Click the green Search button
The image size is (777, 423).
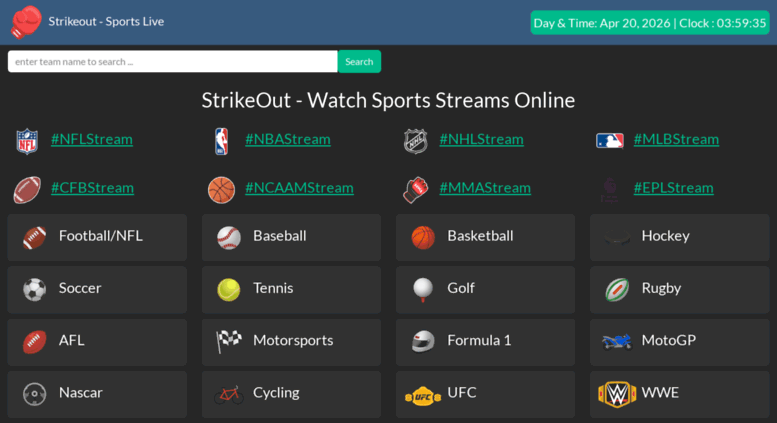pos(359,61)
